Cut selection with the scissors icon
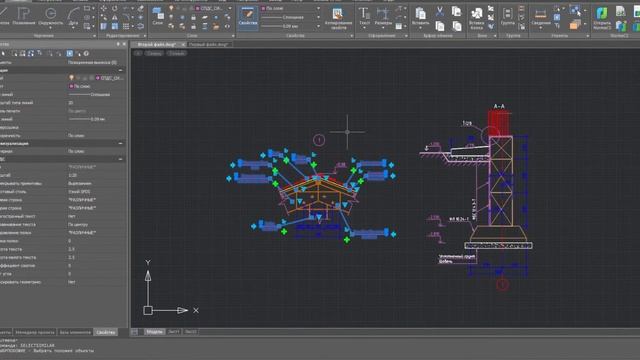 coord(440,11)
